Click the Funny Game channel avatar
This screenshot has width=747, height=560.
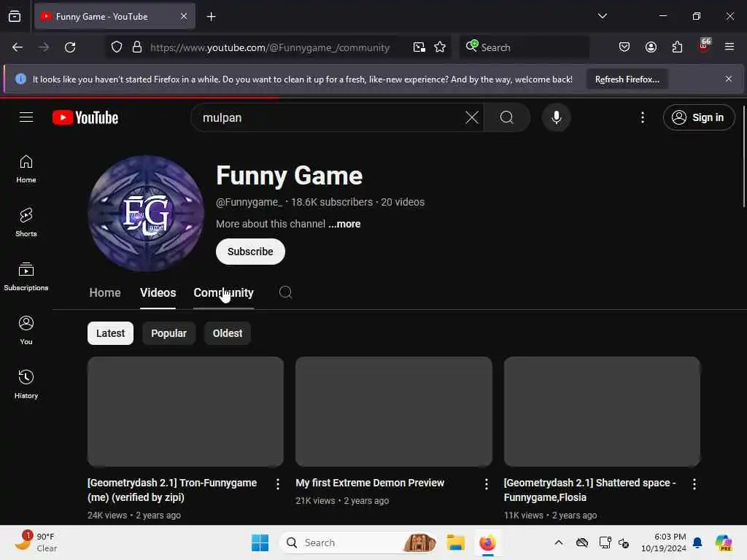(x=146, y=213)
